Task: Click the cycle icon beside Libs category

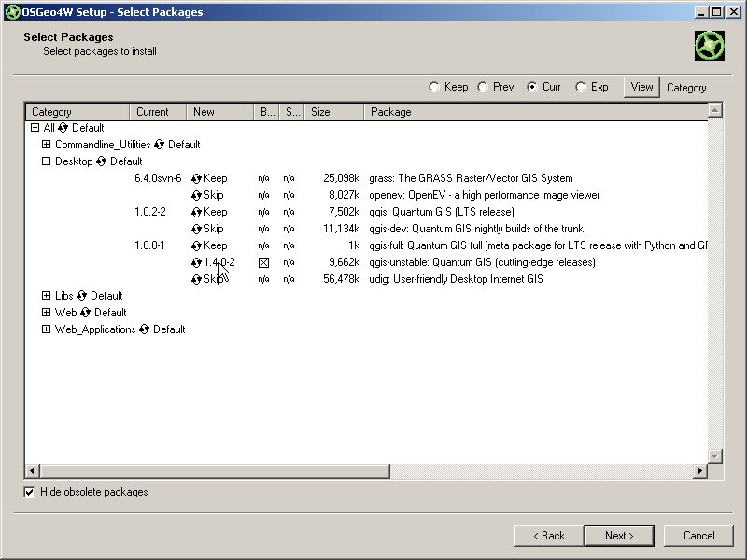Action: tap(81, 296)
